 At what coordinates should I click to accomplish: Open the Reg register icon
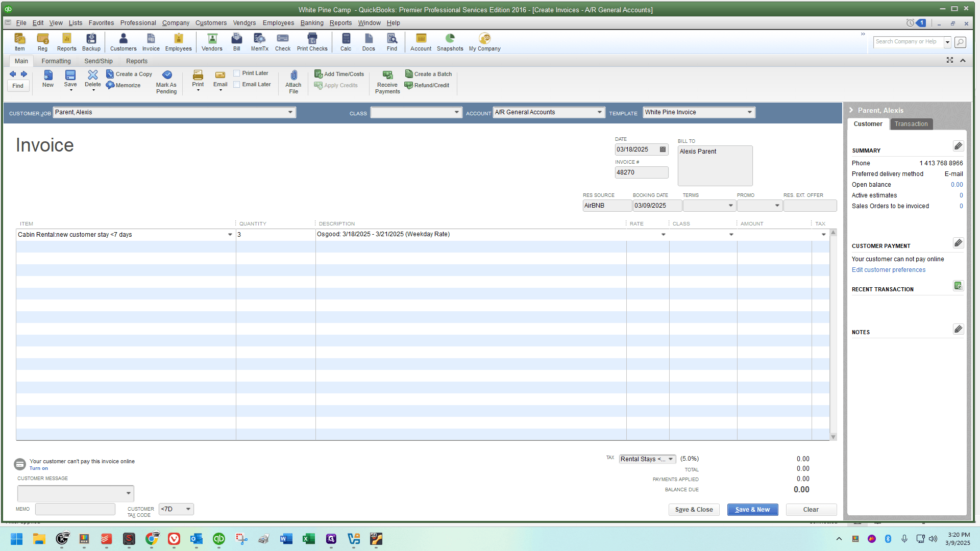click(42, 42)
